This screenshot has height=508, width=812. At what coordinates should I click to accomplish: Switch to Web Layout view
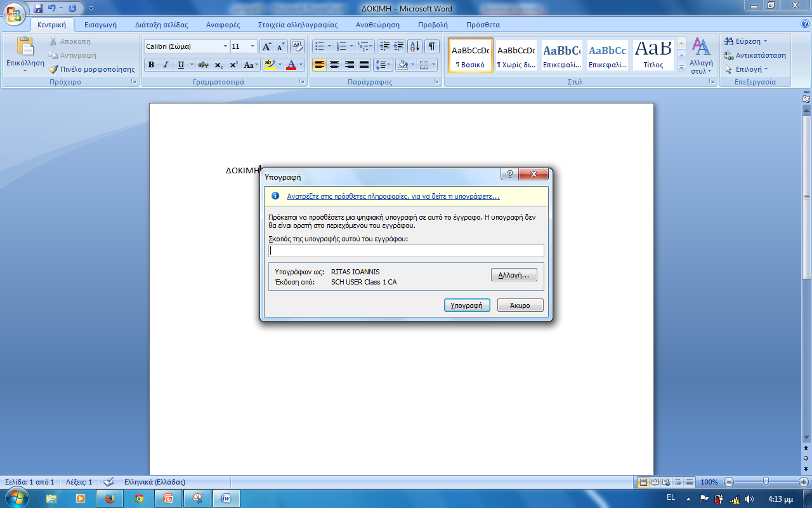coord(666,482)
